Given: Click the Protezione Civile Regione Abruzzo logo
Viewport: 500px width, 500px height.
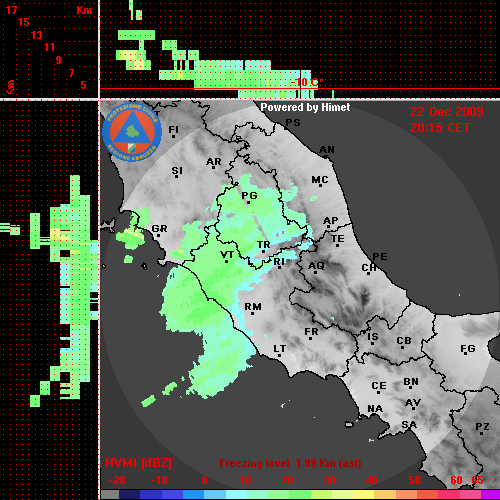Looking at the screenshot, I should click(x=132, y=132).
